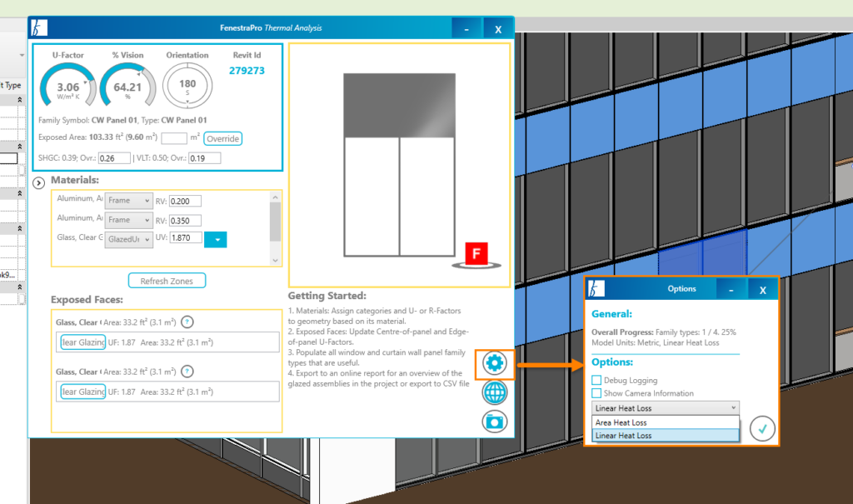Click the blue dropdown button next to UV
This screenshot has width=853, height=504.
click(216, 239)
